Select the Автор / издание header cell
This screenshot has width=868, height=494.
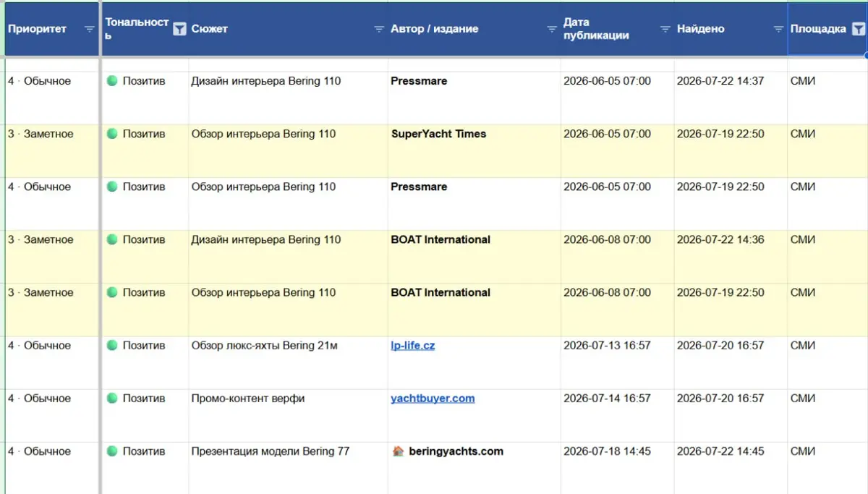click(x=474, y=29)
